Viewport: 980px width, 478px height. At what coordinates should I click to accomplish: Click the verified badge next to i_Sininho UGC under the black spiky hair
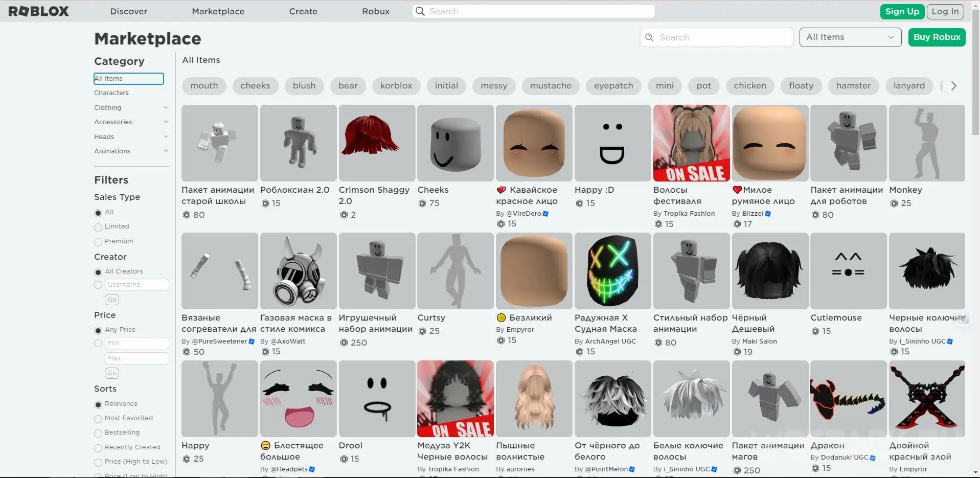pos(950,342)
